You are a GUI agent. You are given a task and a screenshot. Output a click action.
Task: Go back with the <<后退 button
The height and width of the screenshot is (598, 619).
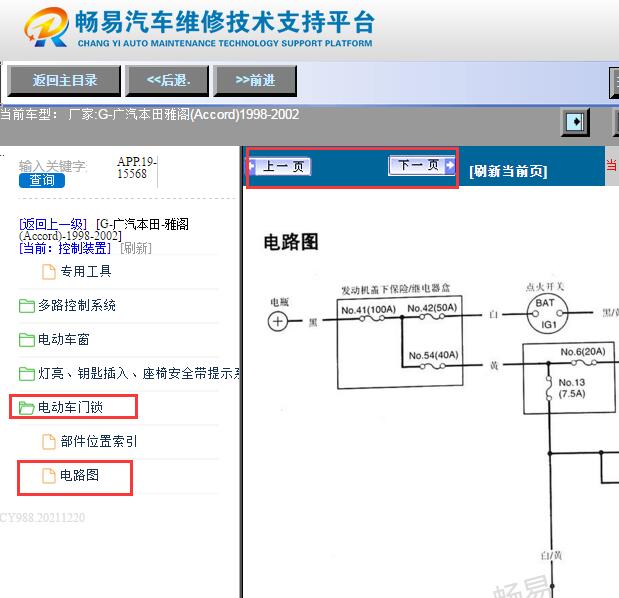[x=167, y=81]
